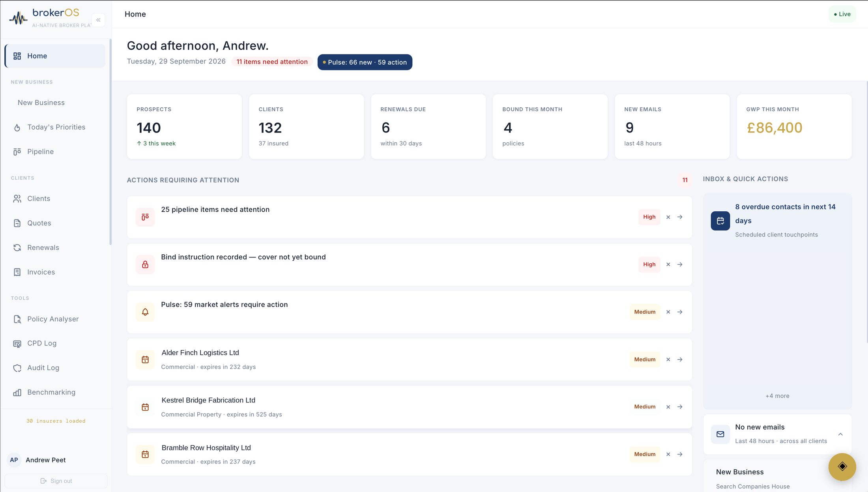Screen dimensions: 868x492
Task: Click Search Companies House text
Action: pyautogui.click(x=753, y=486)
